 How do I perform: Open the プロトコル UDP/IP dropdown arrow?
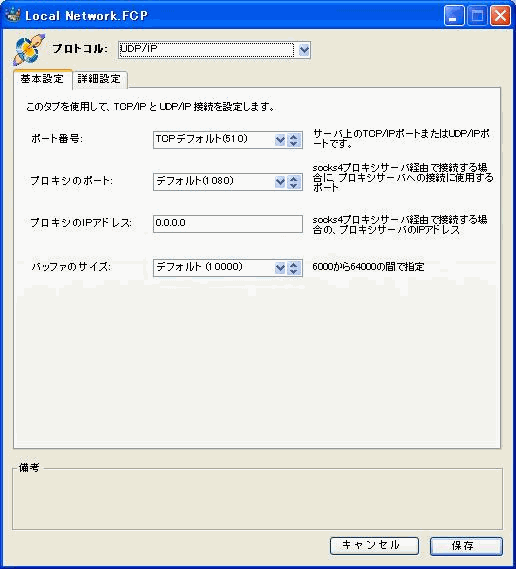pyautogui.click(x=304, y=50)
